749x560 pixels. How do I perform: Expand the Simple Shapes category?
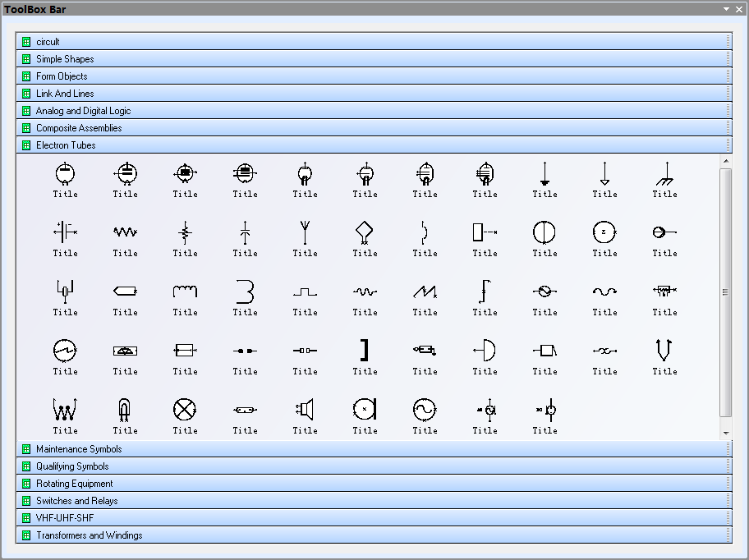coord(65,59)
